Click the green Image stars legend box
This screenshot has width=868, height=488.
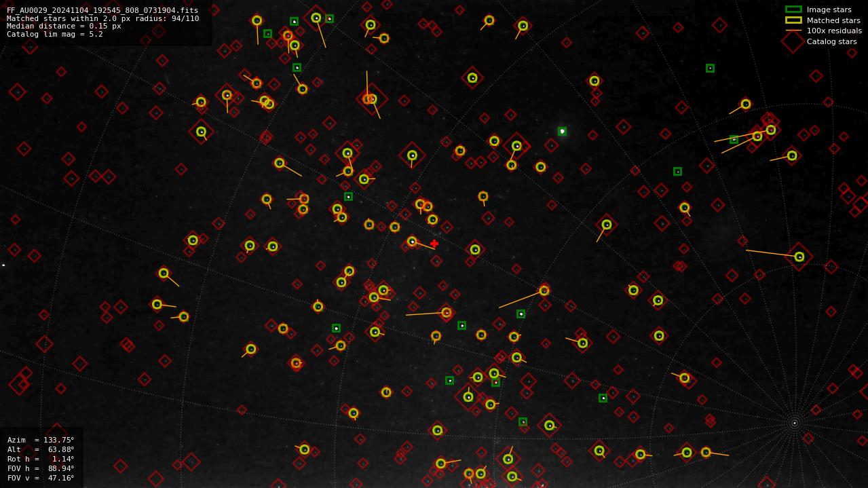click(793, 10)
